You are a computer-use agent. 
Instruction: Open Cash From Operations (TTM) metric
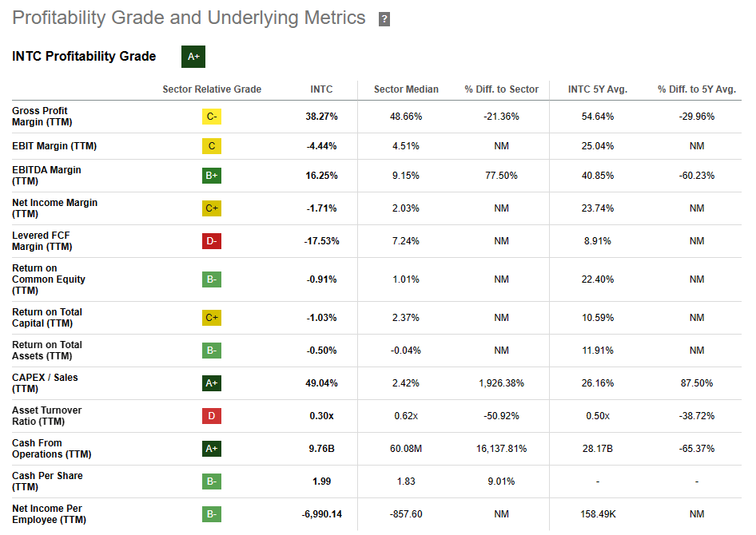coord(52,449)
